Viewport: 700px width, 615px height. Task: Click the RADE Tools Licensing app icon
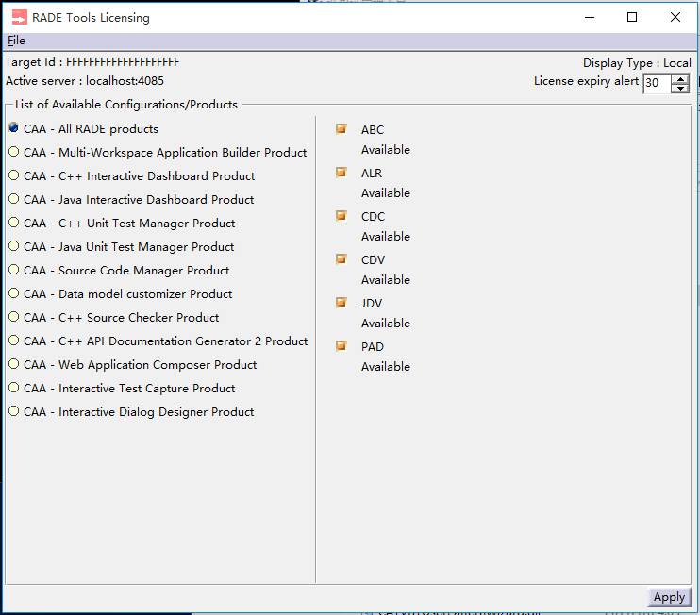(19, 17)
